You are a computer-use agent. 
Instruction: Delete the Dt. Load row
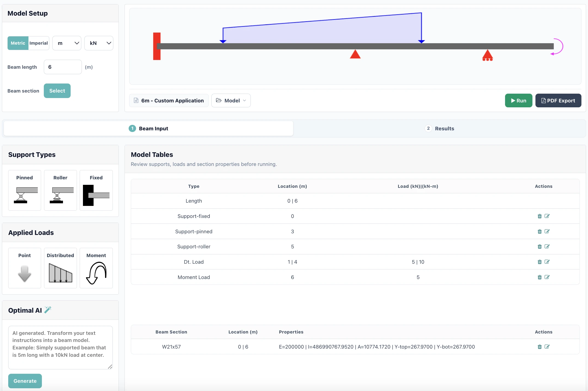pos(540,262)
